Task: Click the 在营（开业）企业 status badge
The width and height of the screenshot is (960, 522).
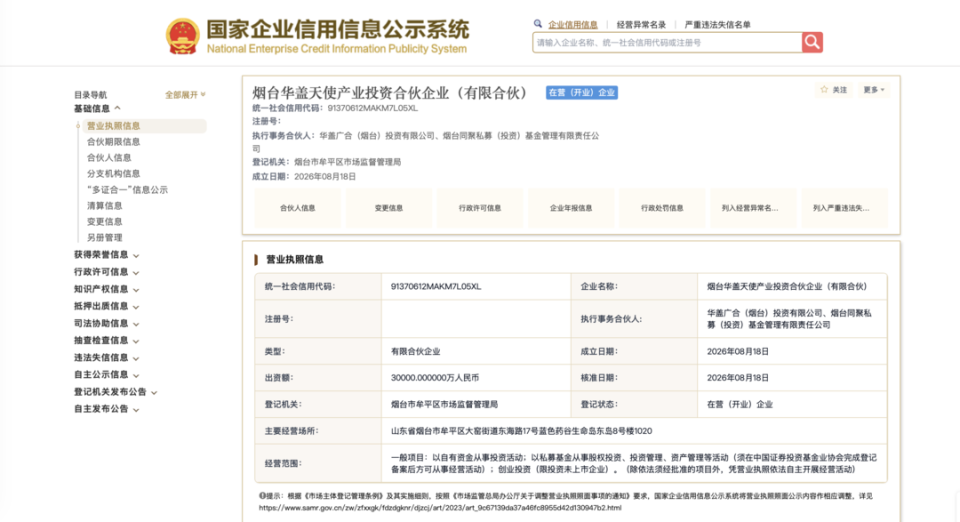Action: pyautogui.click(x=582, y=92)
